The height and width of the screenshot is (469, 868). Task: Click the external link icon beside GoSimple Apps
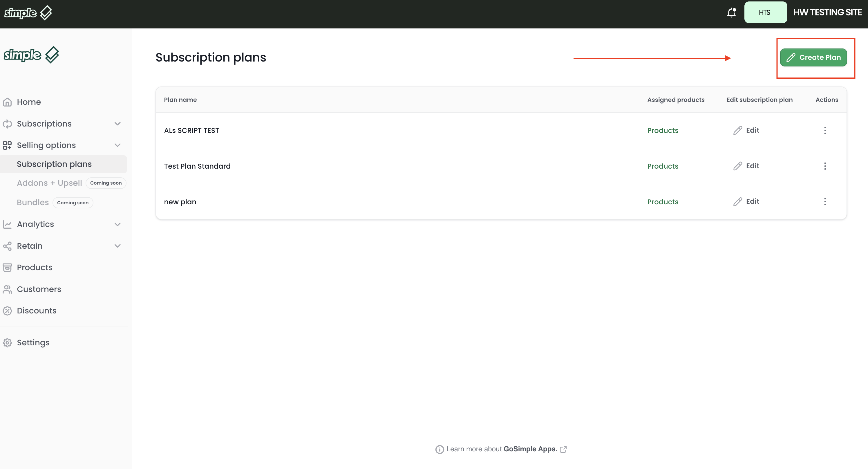(x=563, y=449)
